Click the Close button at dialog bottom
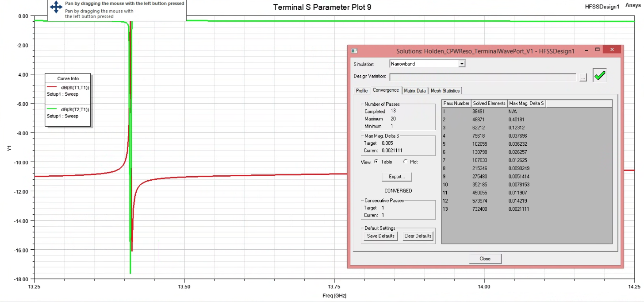 (485, 259)
